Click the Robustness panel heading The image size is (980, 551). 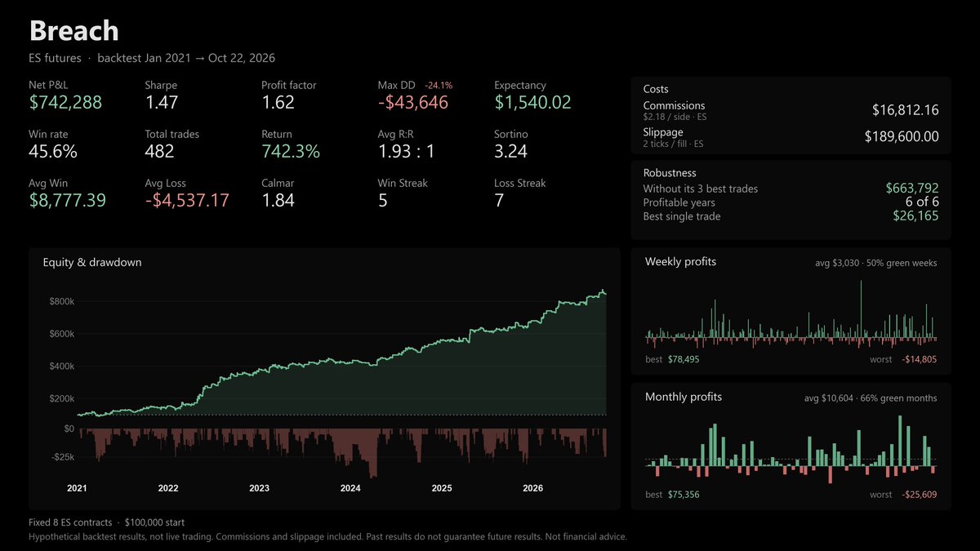(x=670, y=173)
